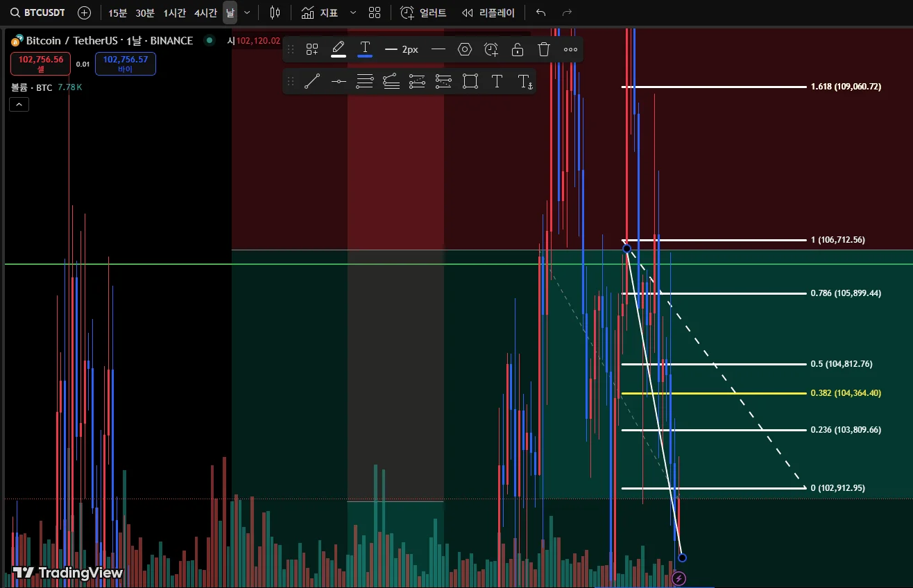
Task: Click the purple lightning bolt marker
Action: (679, 578)
